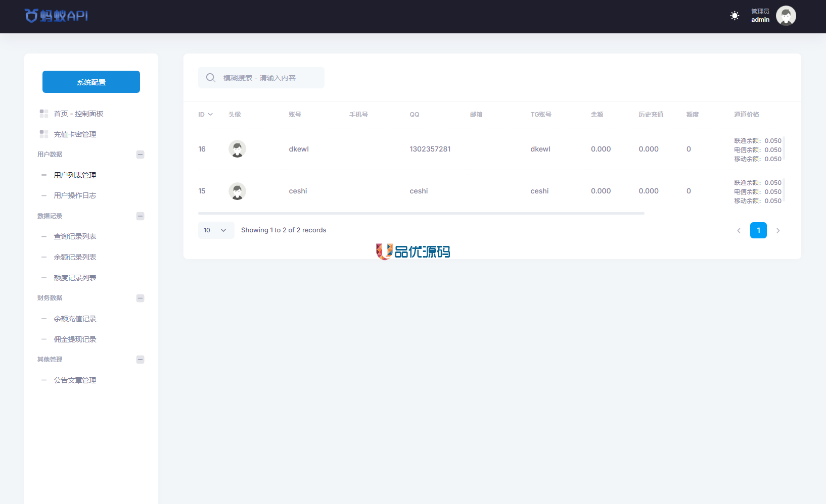Go to next page arrow
This screenshot has height=504, width=826.
pos(778,231)
